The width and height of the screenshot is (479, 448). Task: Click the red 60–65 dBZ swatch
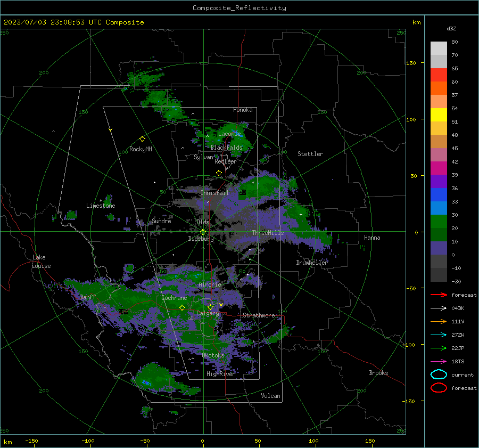[439, 75]
